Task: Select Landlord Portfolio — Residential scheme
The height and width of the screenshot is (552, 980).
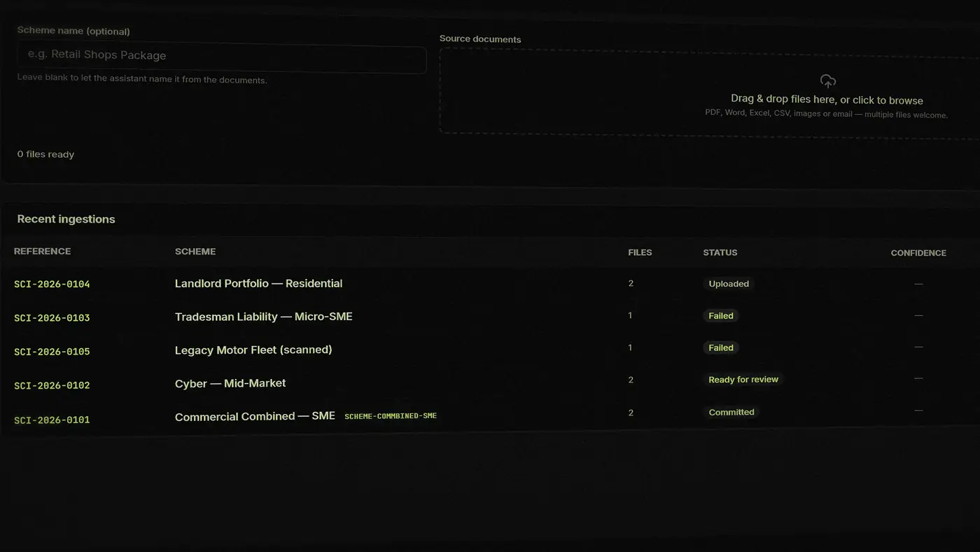Action: tap(258, 284)
